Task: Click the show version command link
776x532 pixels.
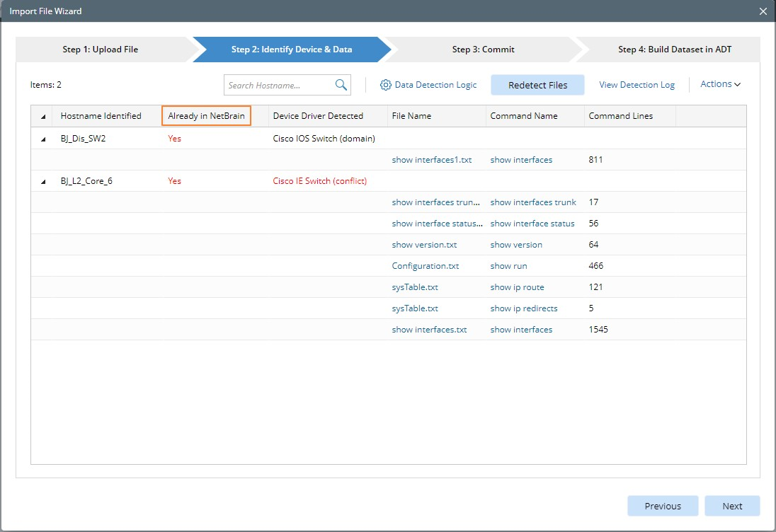Action: coord(516,245)
